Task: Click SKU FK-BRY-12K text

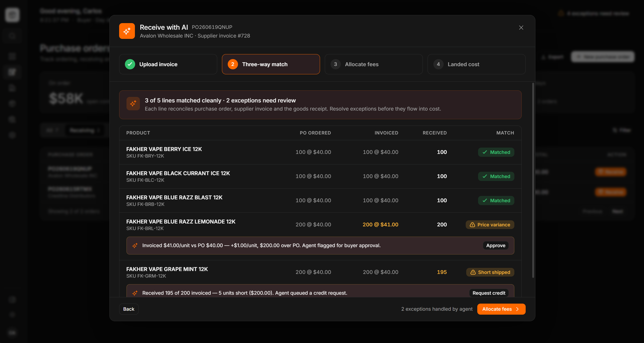Action: 145,156
